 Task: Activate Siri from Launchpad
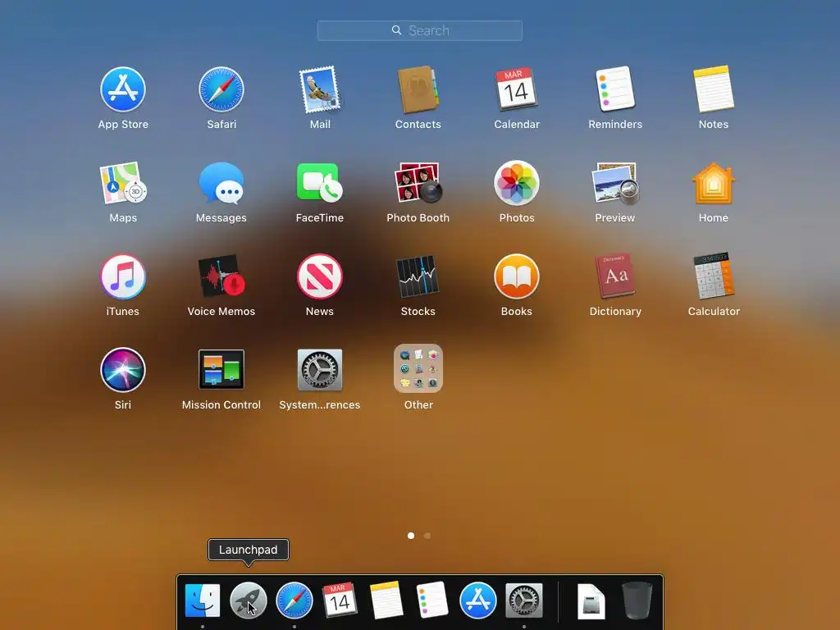(x=123, y=370)
